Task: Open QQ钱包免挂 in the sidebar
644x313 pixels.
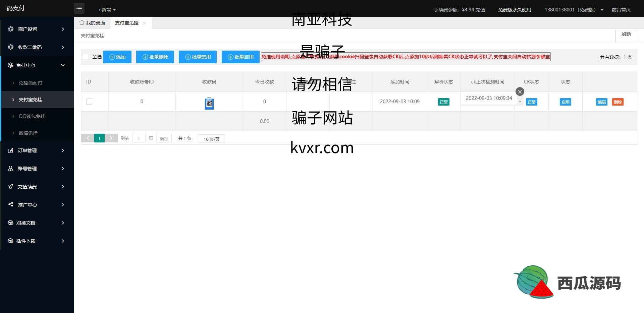Action: (x=38, y=116)
